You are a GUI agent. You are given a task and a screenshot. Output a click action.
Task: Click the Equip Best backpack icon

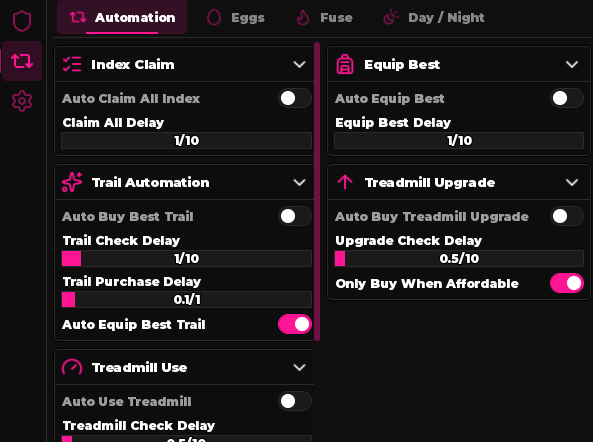pyautogui.click(x=345, y=64)
